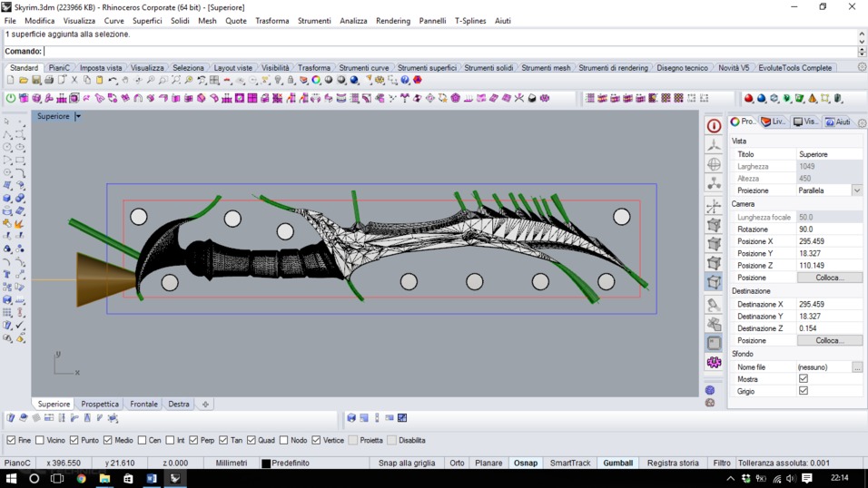Edit the Rotazione value field

(x=829, y=229)
